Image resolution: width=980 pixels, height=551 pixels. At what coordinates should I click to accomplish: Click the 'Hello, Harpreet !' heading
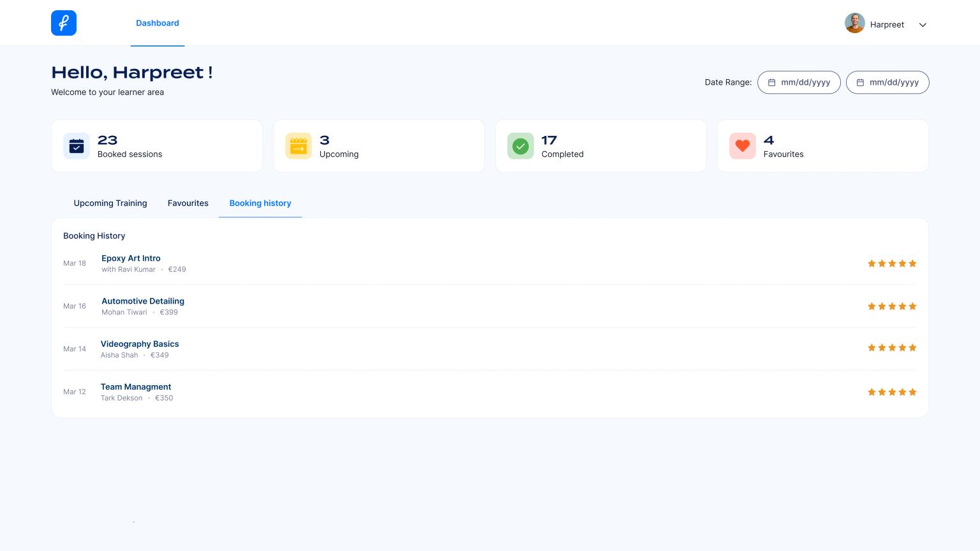[132, 72]
